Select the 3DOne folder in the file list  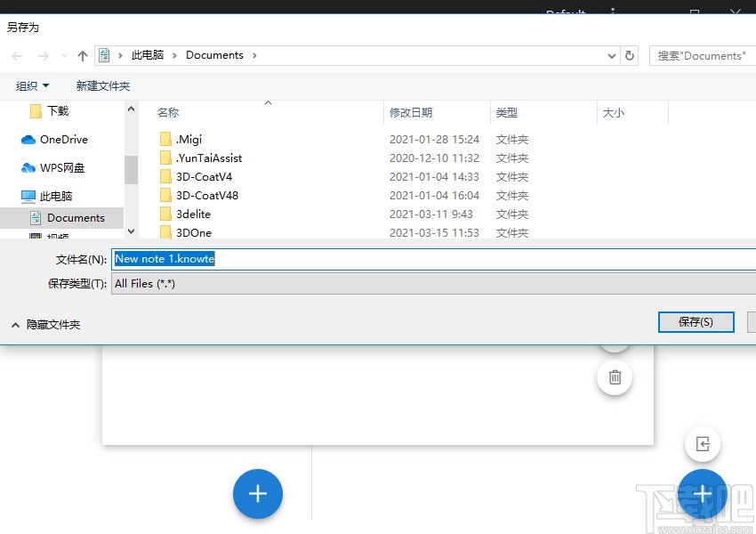click(x=192, y=232)
